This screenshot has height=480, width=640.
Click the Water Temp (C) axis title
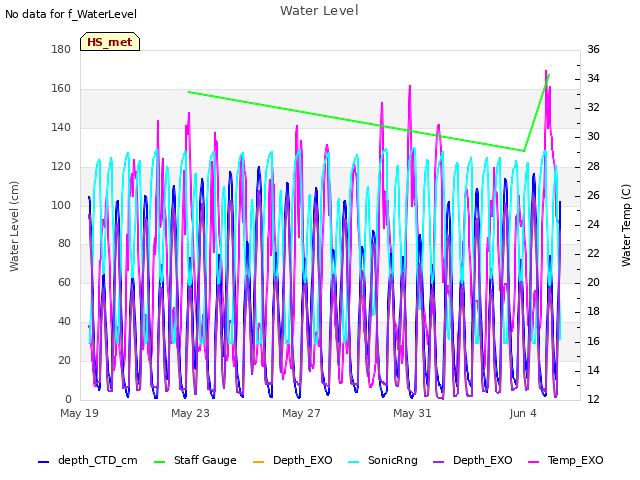[626, 225]
